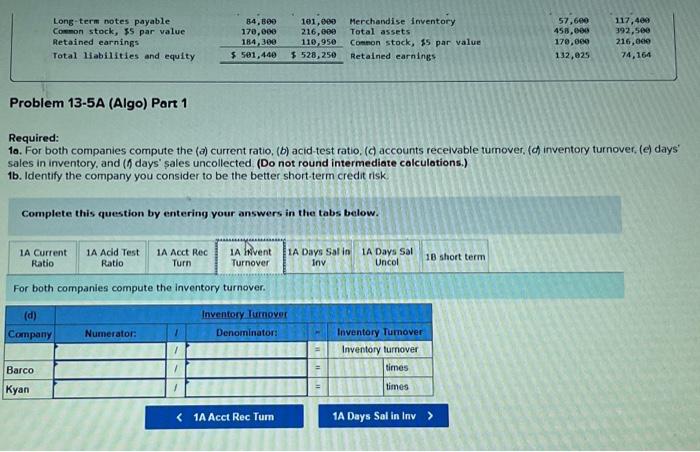
Task: Go back with the 1A Acct Rec Turn button
Action: click(x=224, y=417)
